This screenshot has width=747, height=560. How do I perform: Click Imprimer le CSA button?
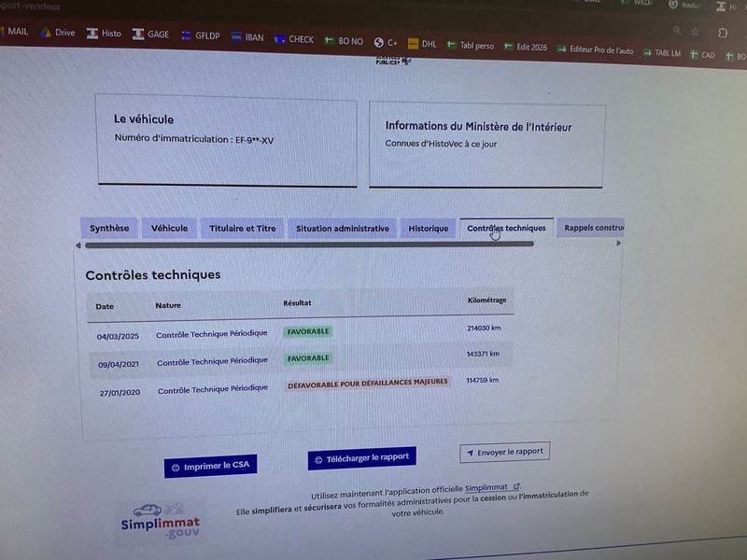pyautogui.click(x=210, y=466)
